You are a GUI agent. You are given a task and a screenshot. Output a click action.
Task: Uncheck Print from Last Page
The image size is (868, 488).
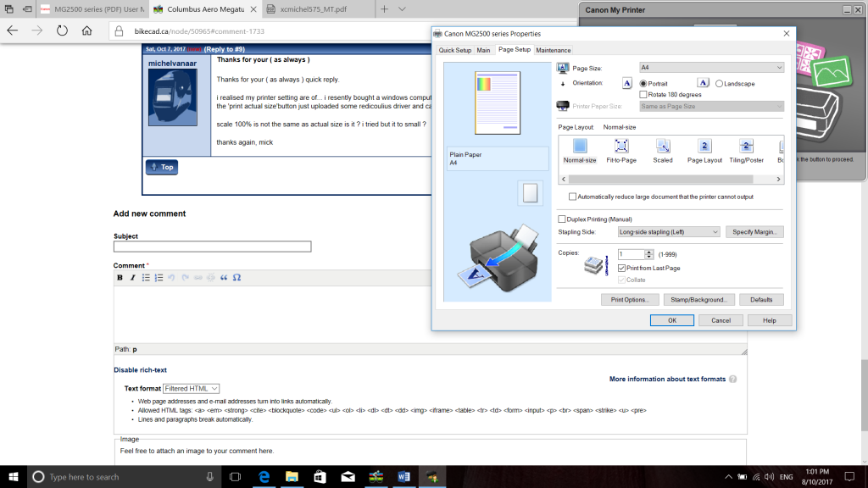(x=622, y=269)
